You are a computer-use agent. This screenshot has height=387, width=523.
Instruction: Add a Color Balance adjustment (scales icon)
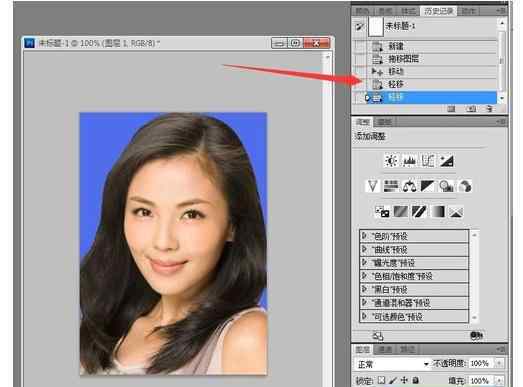click(409, 186)
